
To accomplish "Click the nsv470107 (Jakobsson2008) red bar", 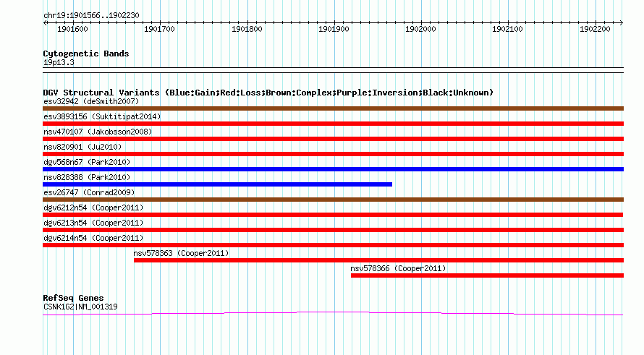I will pyautogui.click(x=333, y=139).
